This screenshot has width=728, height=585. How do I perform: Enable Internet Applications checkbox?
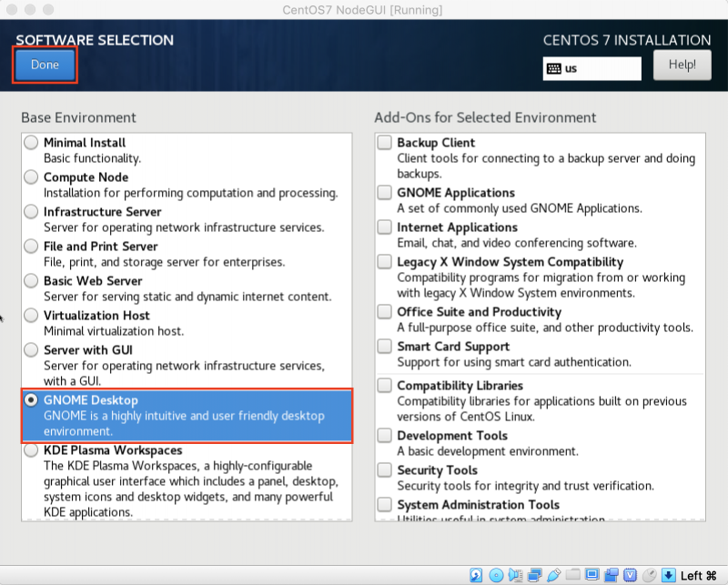point(384,227)
